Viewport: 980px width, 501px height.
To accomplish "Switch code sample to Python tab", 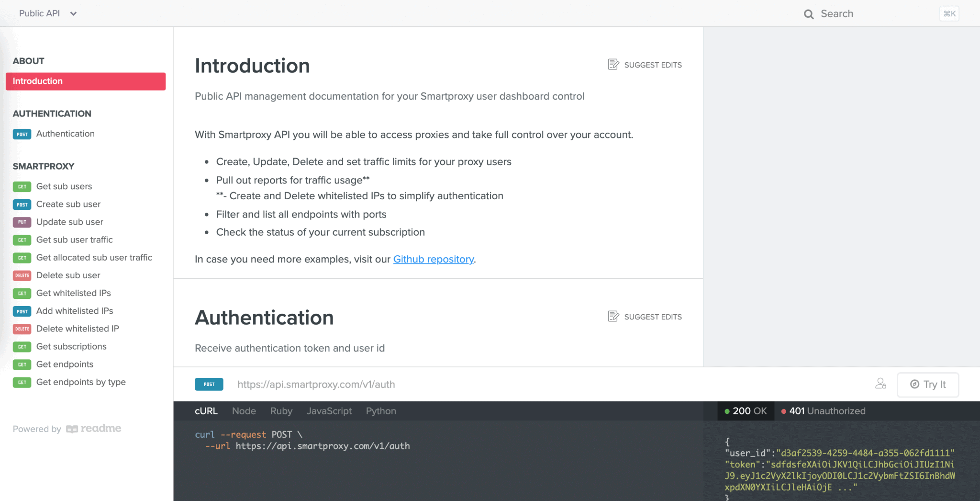I will click(381, 411).
